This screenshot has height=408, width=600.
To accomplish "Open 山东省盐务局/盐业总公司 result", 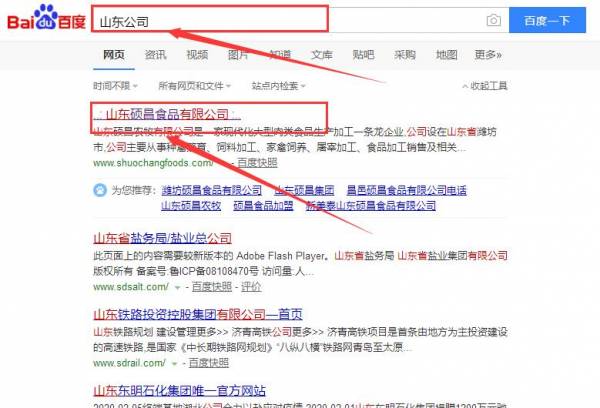I will 162,239.
